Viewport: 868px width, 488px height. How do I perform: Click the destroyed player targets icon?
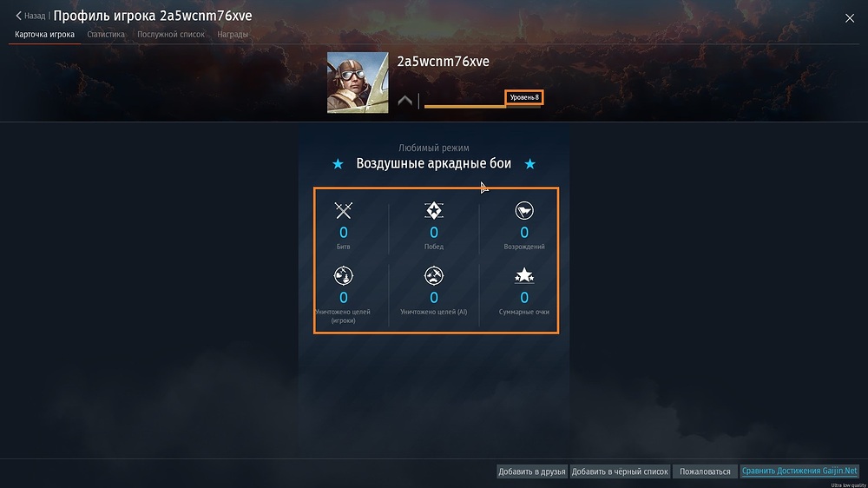(343, 276)
